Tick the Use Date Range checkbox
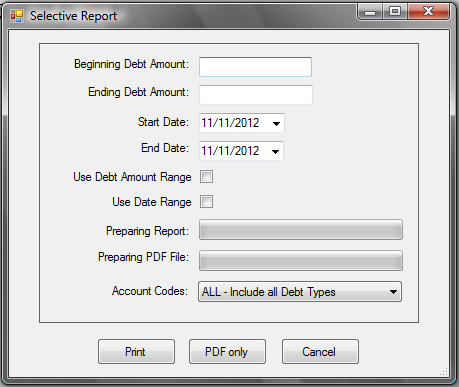 (206, 202)
